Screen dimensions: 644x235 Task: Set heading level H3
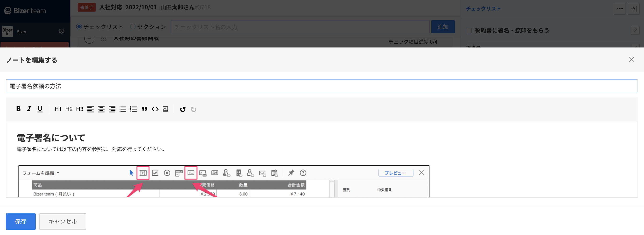click(80, 109)
